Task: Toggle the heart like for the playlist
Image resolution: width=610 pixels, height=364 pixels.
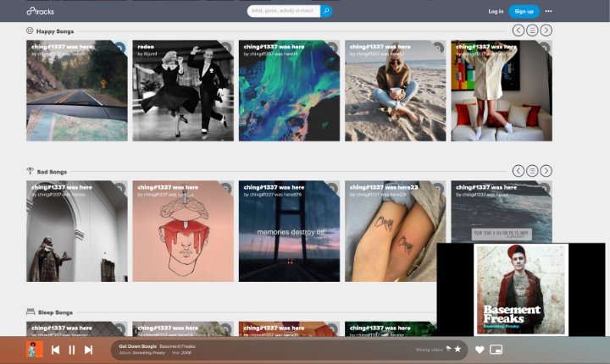Action: click(480, 350)
